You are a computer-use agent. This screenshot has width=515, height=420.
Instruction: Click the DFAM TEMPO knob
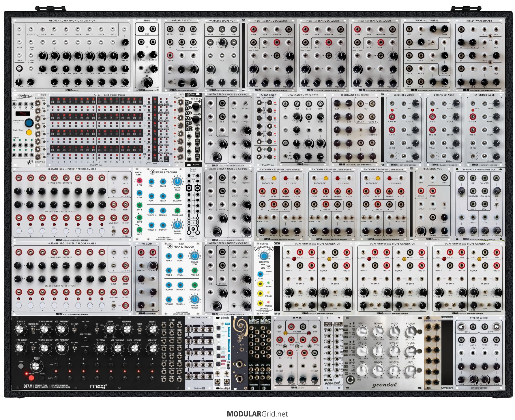pyautogui.click(x=36, y=366)
